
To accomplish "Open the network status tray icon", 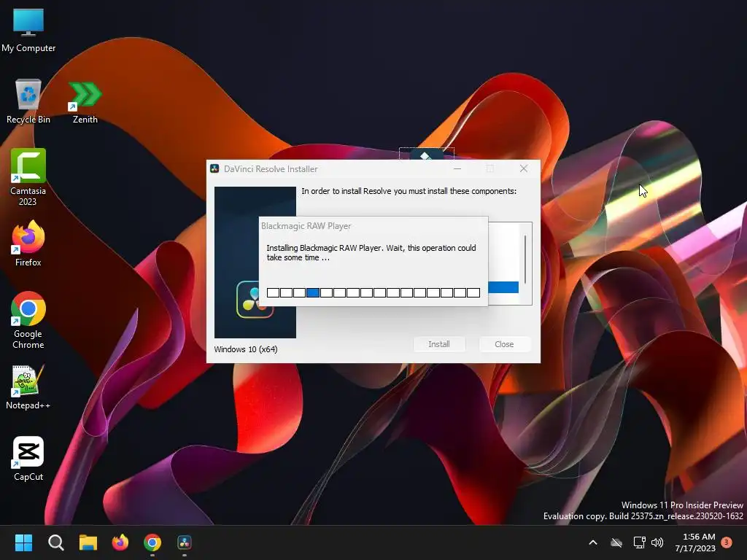I will point(639,542).
